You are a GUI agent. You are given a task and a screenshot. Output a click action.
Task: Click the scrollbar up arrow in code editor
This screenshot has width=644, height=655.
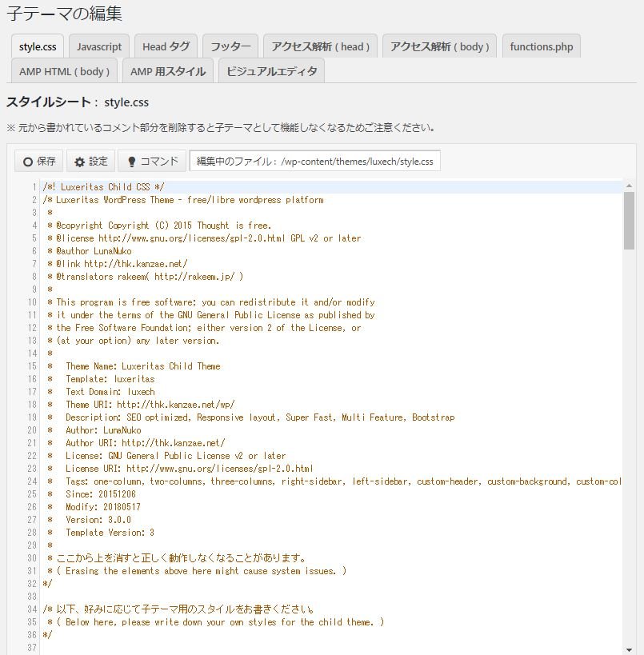(x=629, y=186)
